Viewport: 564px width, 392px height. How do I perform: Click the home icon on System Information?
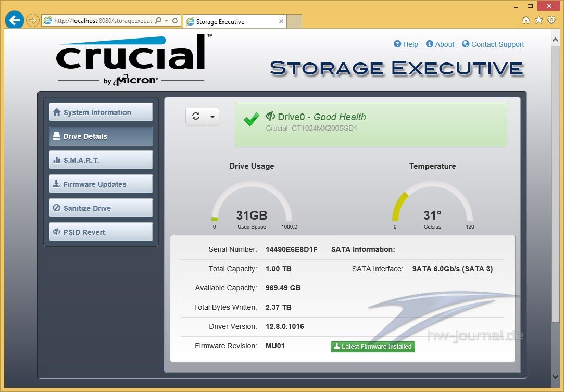pyautogui.click(x=57, y=112)
